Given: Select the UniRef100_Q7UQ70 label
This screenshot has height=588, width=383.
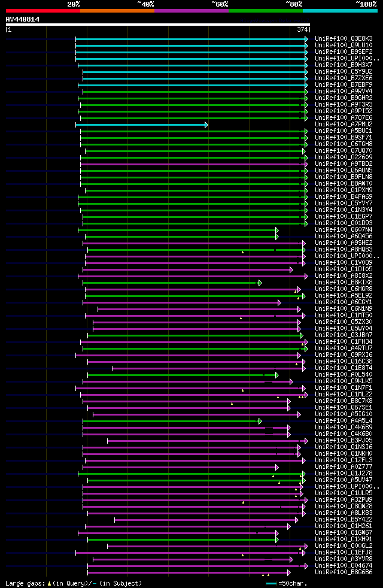Looking at the screenshot, I should point(344,151).
